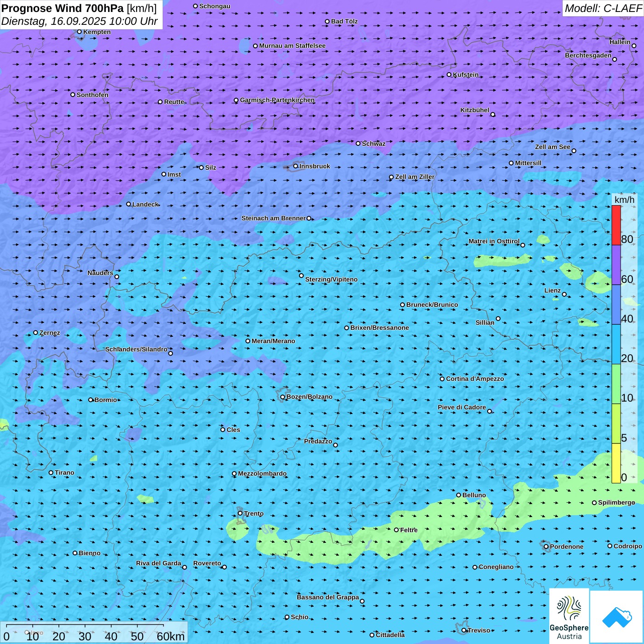Click the Treviso city marker dot
The width and height of the screenshot is (644, 644).
pos(464,630)
